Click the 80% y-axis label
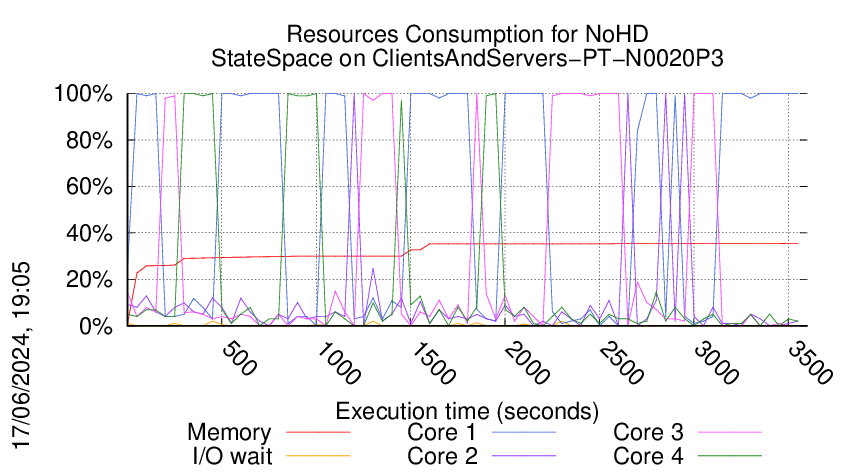 [x=89, y=140]
